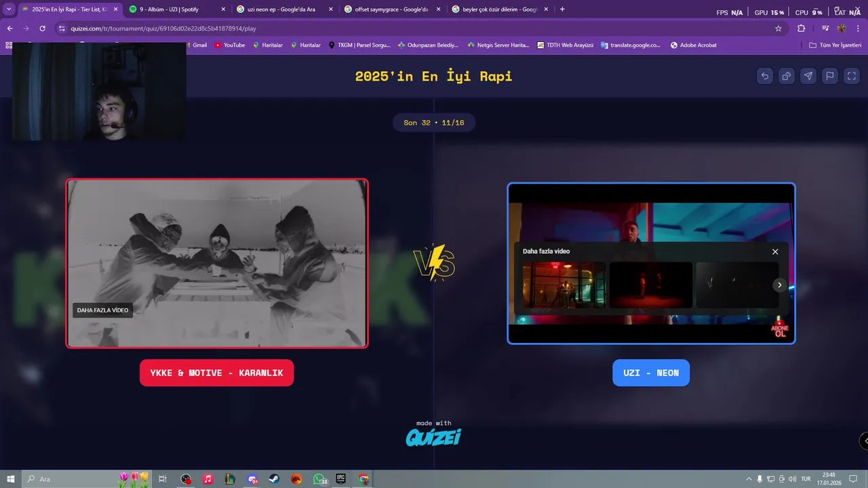The width and height of the screenshot is (868, 488).
Task: Click the left YKKE & Motive video
Action: pos(217,264)
